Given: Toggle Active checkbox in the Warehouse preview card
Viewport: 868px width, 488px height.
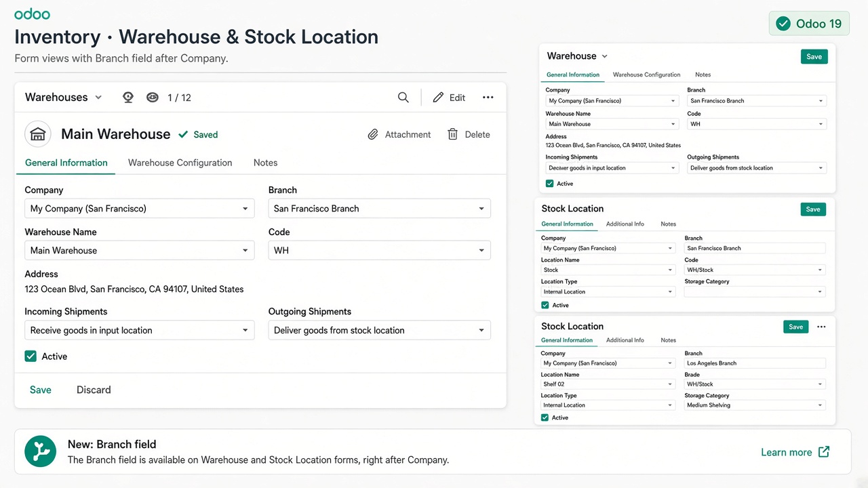Looking at the screenshot, I should pyautogui.click(x=550, y=184).
